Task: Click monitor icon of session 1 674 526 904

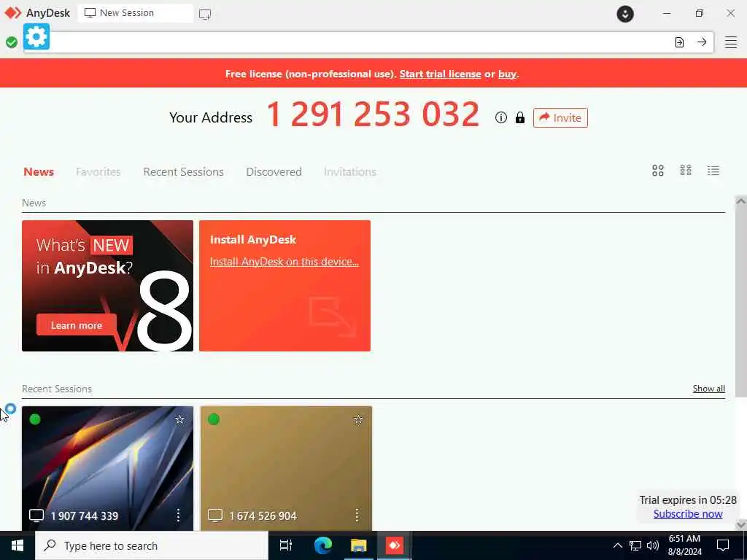Action: pyautogui.click(x=215, y=516)
